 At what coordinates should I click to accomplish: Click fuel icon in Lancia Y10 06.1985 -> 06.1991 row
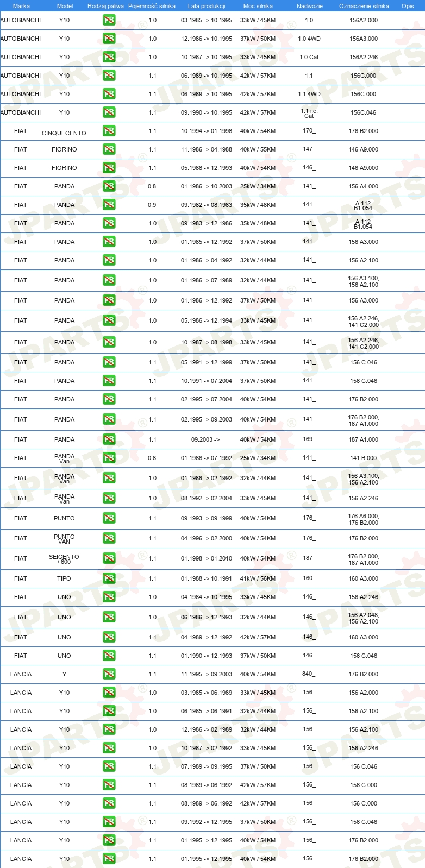[x=109, y=711]
